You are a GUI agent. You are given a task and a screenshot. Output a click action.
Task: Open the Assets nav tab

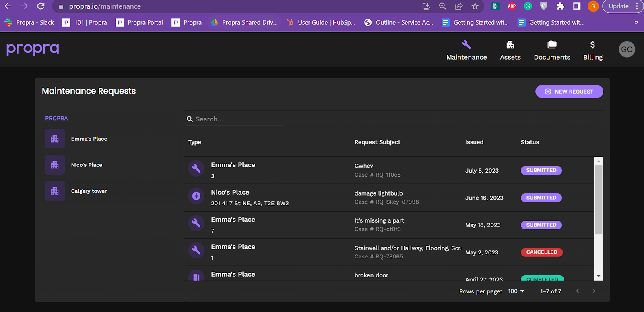(x=510, y=50)
